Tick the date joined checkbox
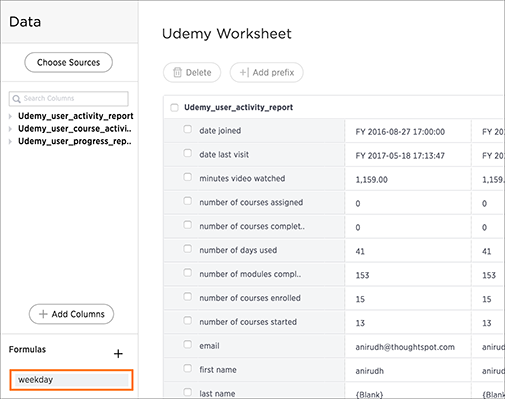Screen dimensions: 505x399 pos(188,129)
